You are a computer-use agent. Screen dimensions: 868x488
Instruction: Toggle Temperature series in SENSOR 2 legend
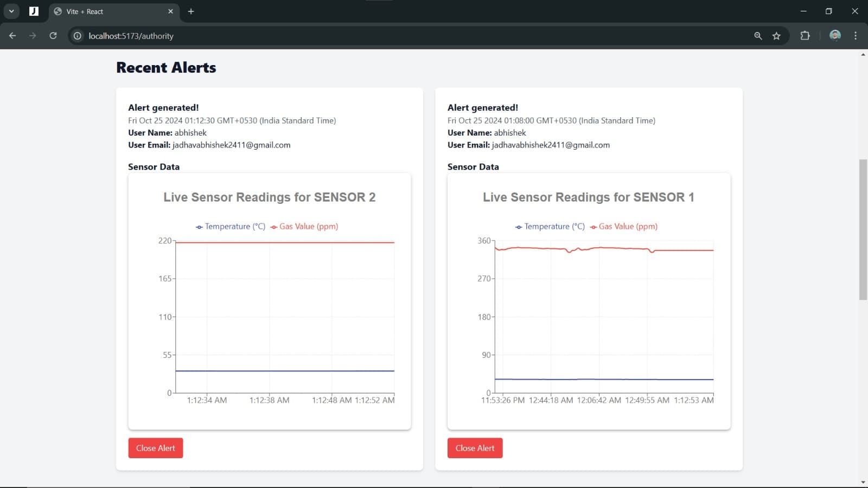pyautogui.click(x=231, y=227)
